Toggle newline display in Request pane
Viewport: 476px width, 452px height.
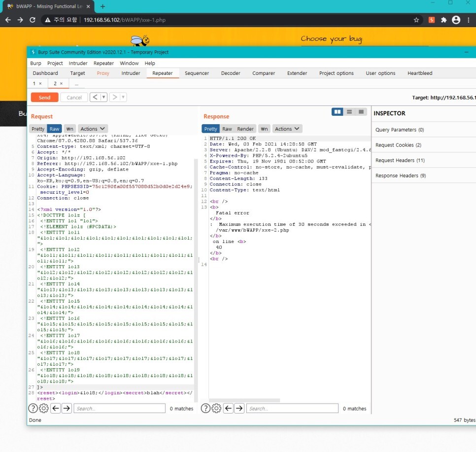pos(70,129)
